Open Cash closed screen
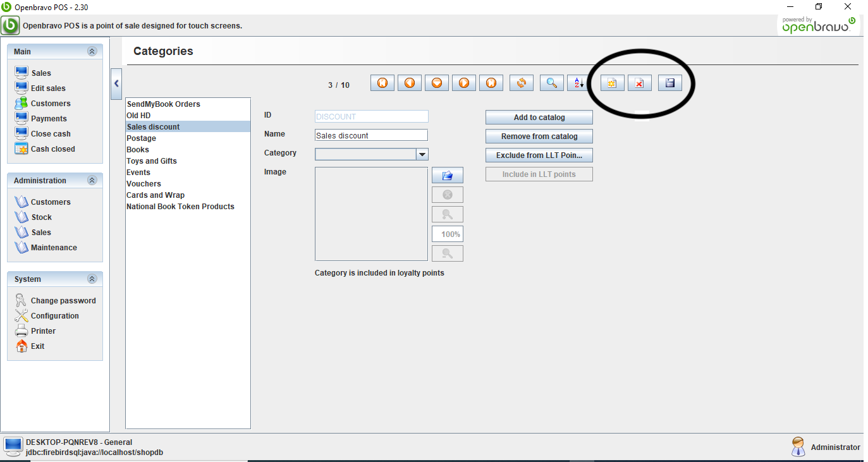868x462 pixels. coord(45,149)
